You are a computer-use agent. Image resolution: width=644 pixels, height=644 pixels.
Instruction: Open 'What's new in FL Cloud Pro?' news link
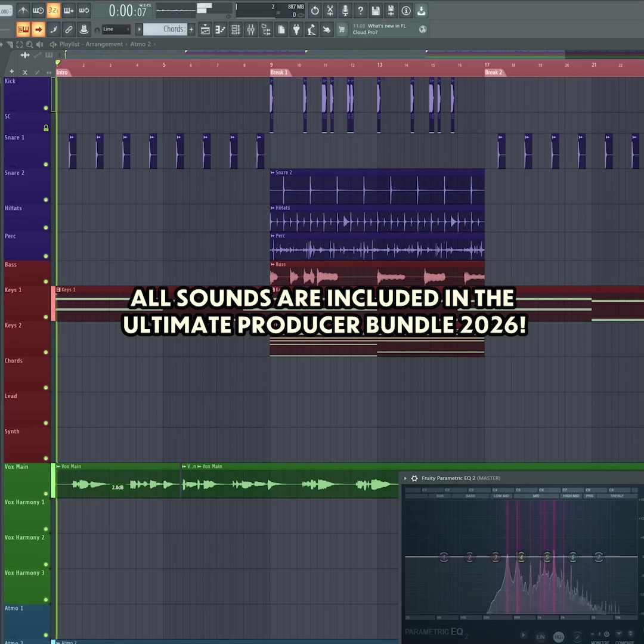379,29
